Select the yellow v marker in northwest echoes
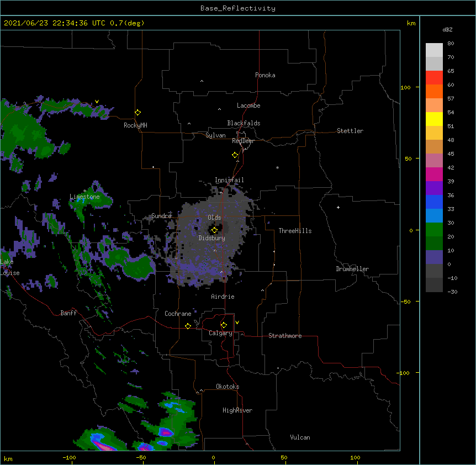The image size is (476, 465). [97, 102]
